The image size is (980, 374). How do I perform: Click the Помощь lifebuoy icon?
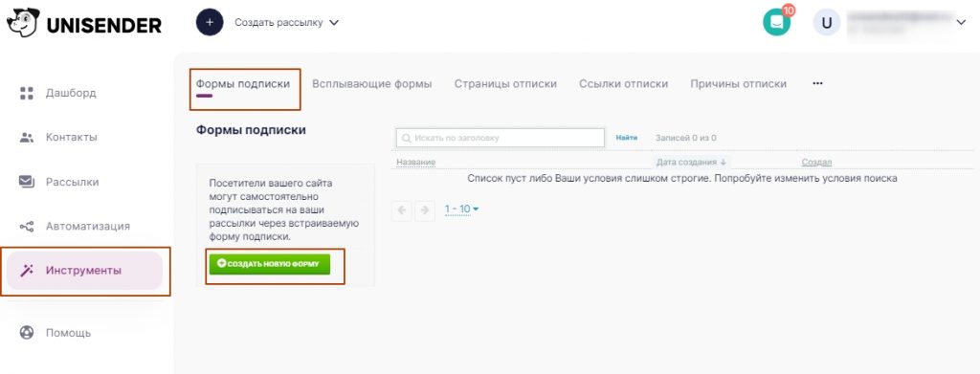tap(26, 332)
